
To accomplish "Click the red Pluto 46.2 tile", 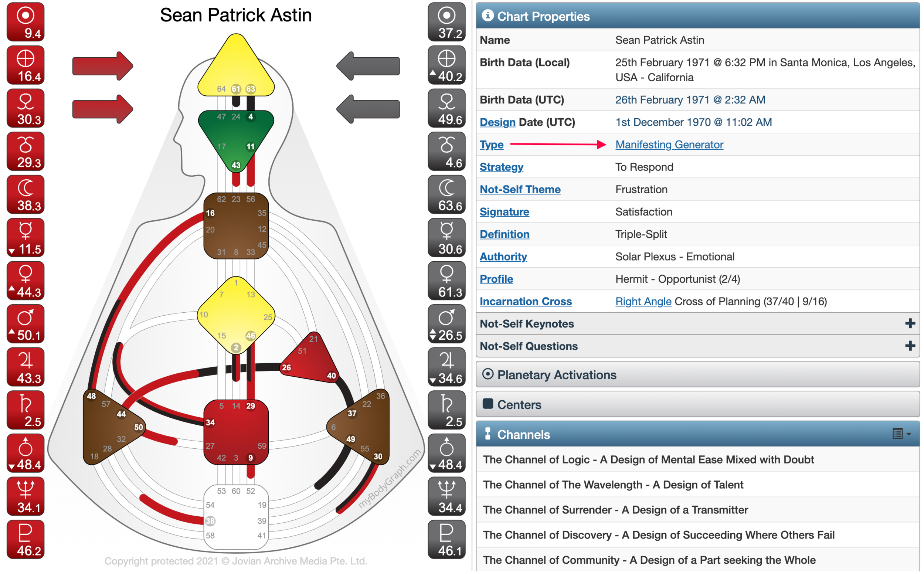I will (26, 540).
